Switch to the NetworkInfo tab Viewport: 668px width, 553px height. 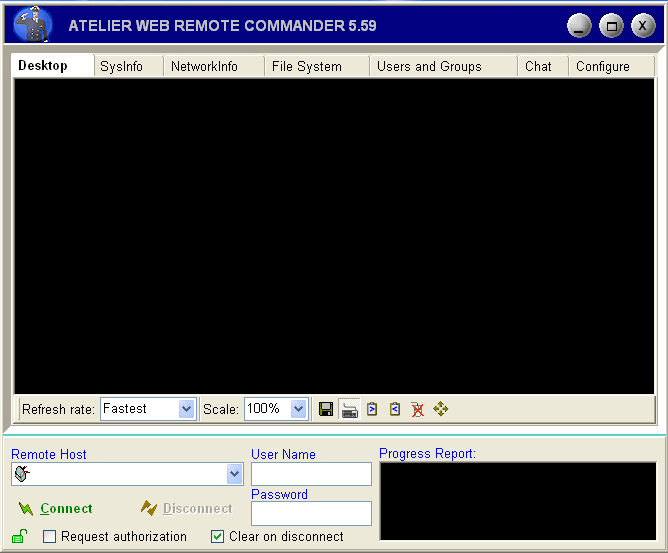pyautogui.click(x=213, y=66)
